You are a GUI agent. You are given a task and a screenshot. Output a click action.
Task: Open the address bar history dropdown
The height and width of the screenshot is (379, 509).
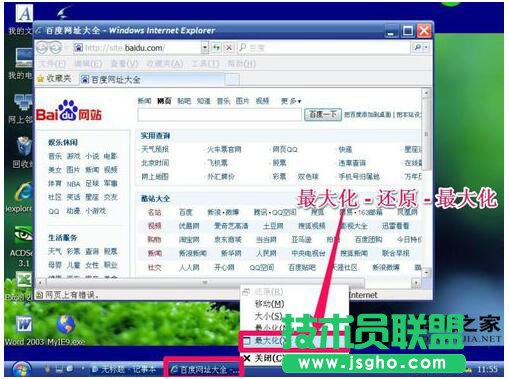[x=205, y=48]
